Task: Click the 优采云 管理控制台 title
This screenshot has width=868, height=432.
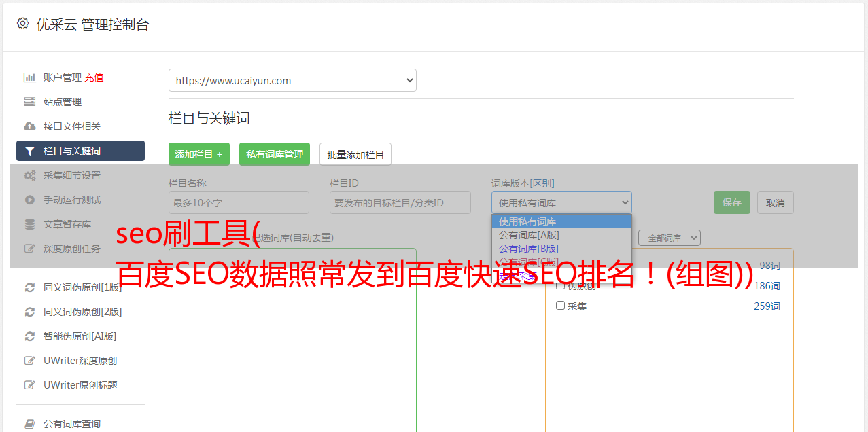Action: (x=92, y=24)
